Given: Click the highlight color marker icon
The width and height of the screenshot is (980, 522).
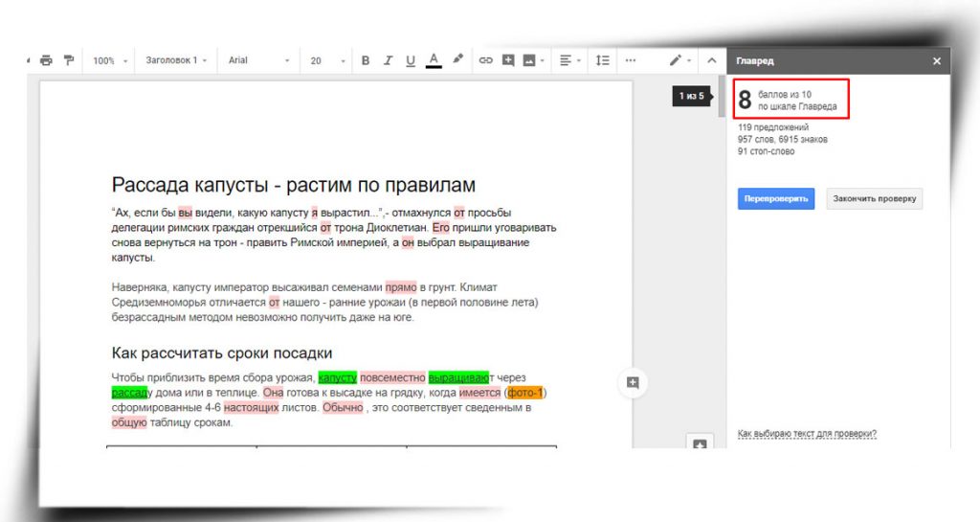Looking at the screenshot, I should (x=457, y=59).
